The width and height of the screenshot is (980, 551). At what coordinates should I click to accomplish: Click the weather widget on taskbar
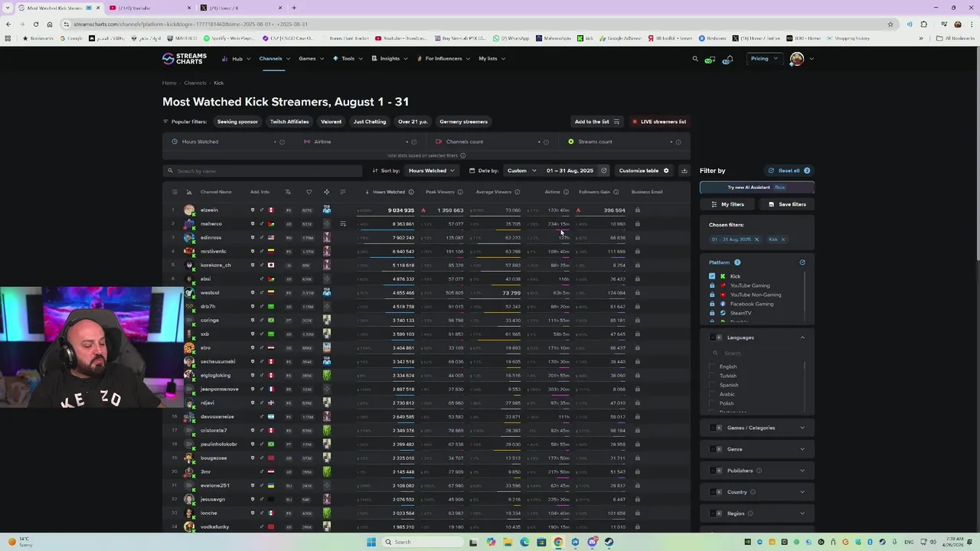click(21, 542)
